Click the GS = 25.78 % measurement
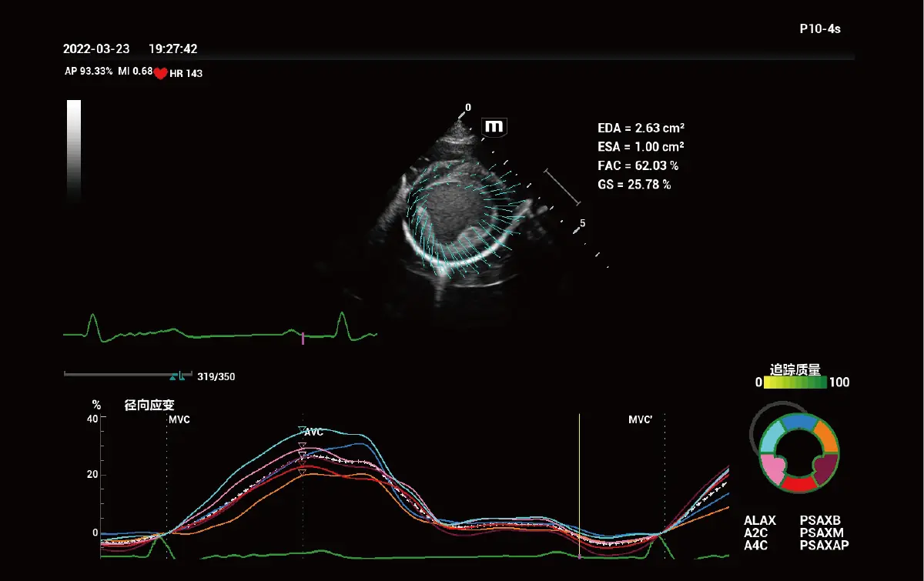The width and height of the screenshot is (924, 581). pyautogui.click(x=634, y=185)
